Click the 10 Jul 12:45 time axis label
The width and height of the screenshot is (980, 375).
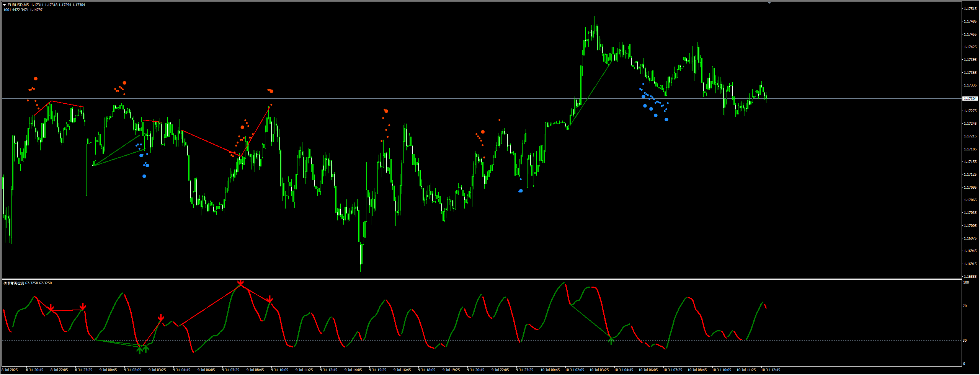(770, 370)
